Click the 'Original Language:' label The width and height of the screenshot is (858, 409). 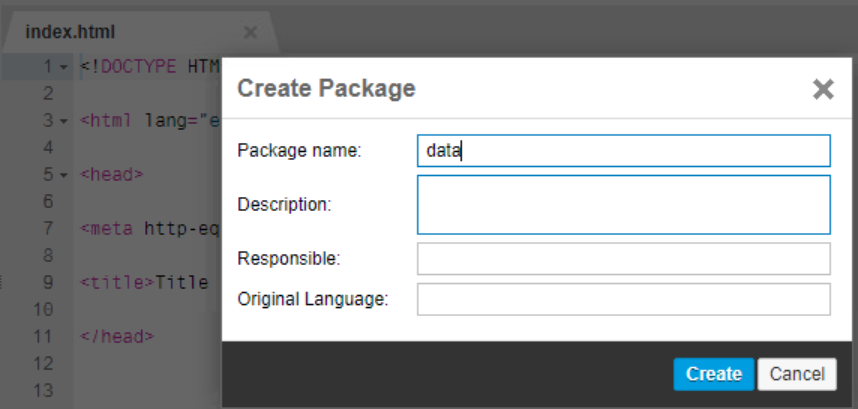[x=313, y=299]
